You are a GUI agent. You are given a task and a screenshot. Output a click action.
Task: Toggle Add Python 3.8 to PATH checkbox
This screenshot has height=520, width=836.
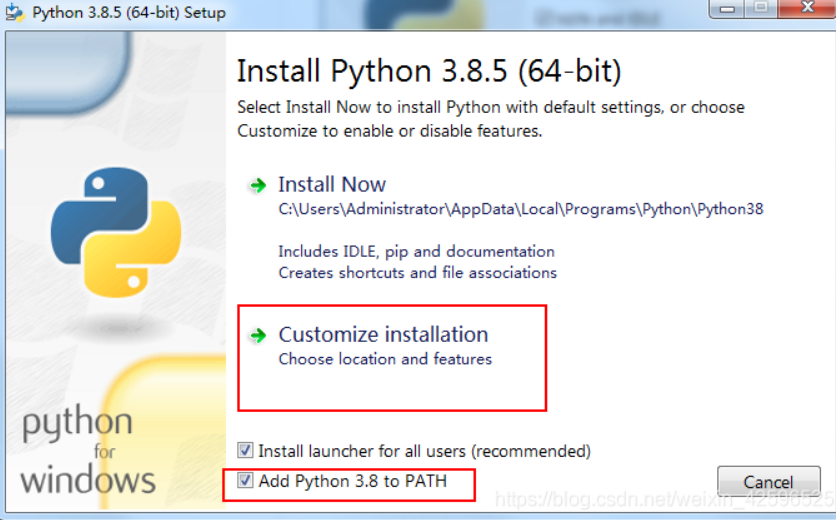pos(245,481)
